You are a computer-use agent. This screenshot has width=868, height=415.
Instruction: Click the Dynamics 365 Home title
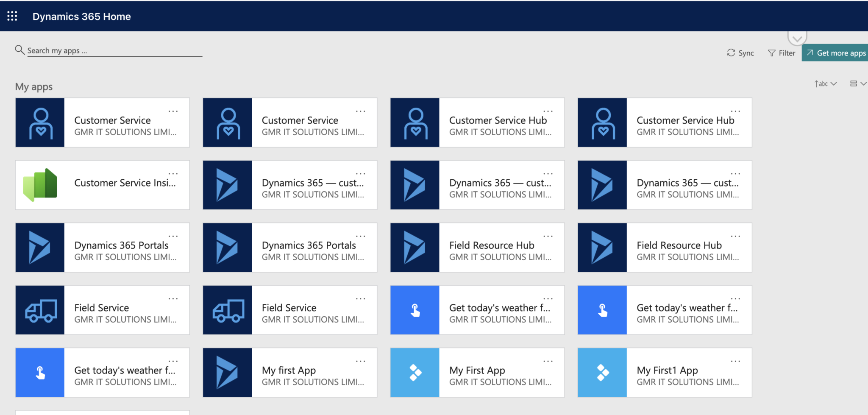pos(82,17)
